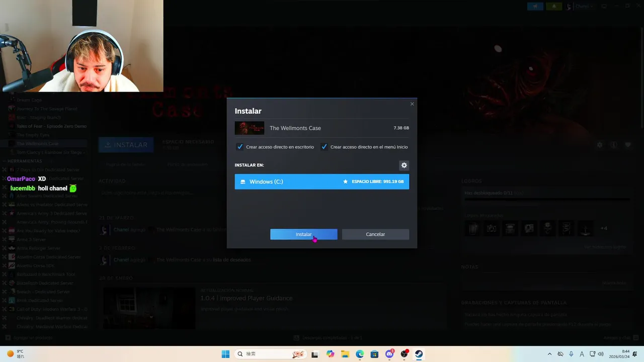Image resolution: width=644 pixels, height=362 pixels.
Task: Open the 1.0.4 Improved Player Guidance news
Action: pos(246,298)
